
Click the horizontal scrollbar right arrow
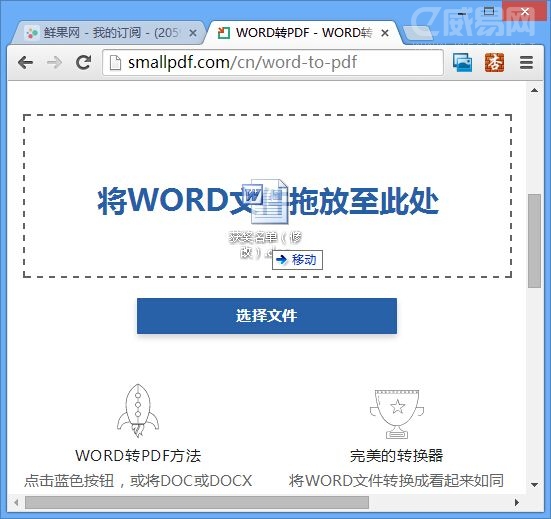click(517, 502)
